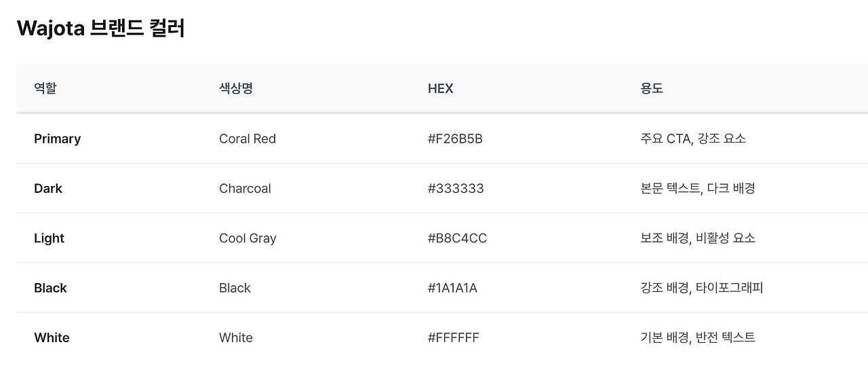Click the #1A1A1A hex code

[452, 288]
